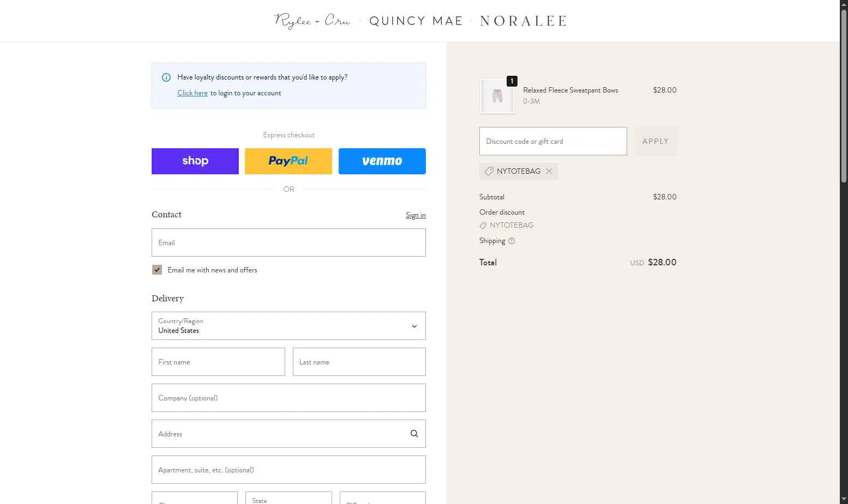Click the 0-3M size text

[x=532, y=101]
